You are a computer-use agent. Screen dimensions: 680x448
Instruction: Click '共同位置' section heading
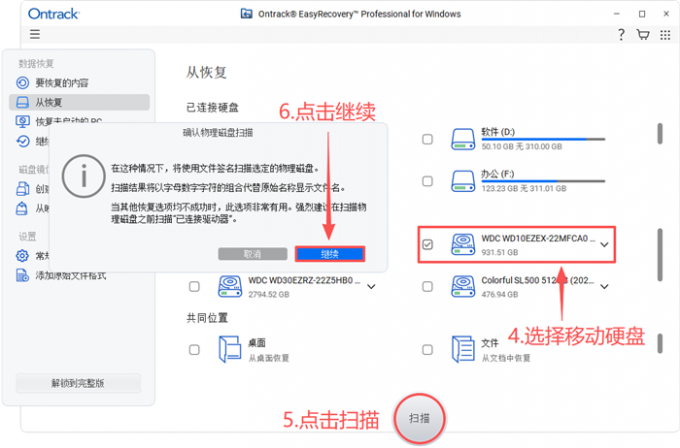(207, 318)
